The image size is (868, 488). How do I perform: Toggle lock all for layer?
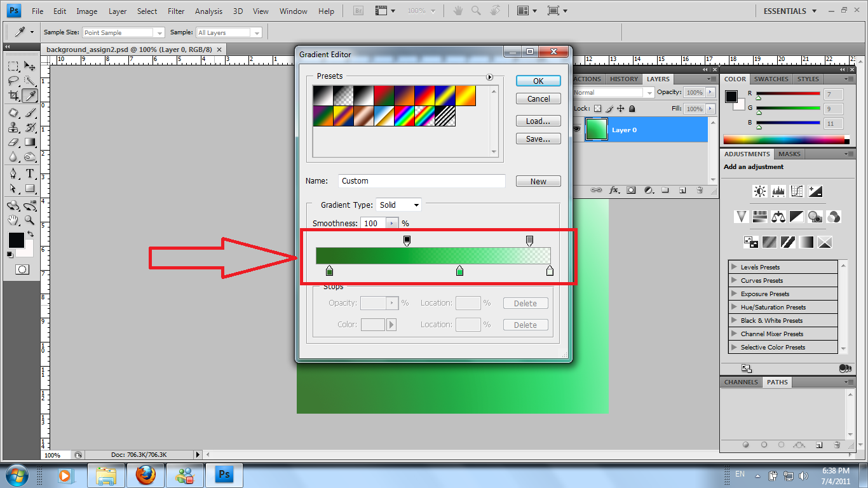632,109
